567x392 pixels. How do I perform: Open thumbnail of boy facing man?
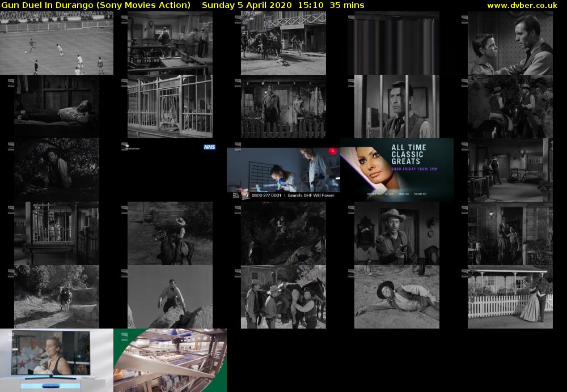pos(510,43)
